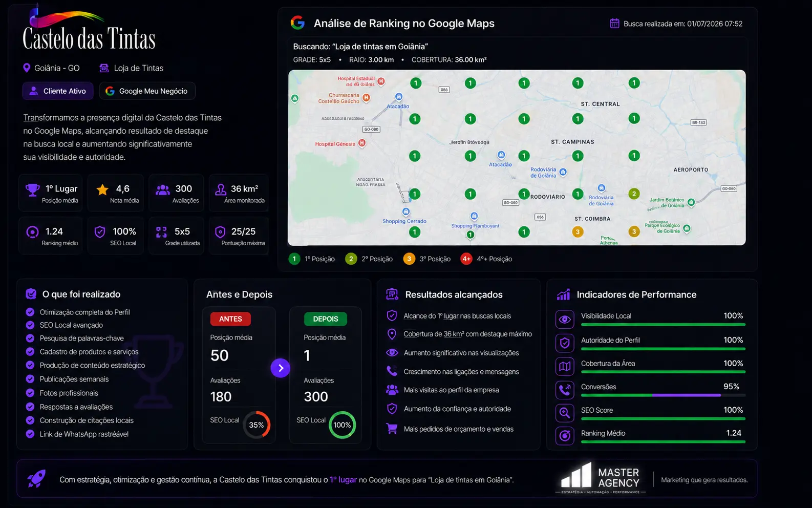
Task: Click the shopping cart icon beside Mais pedidos de orçamento
Action: 392,429
